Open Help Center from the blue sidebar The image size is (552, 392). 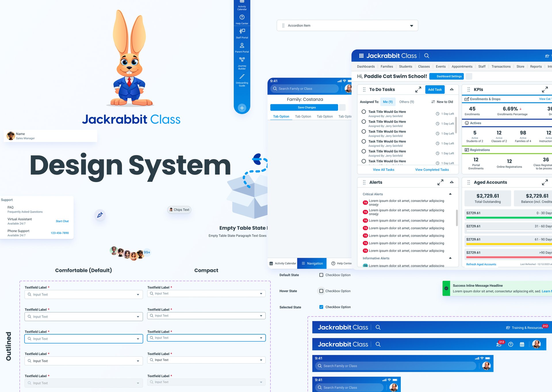click(242, 20)
